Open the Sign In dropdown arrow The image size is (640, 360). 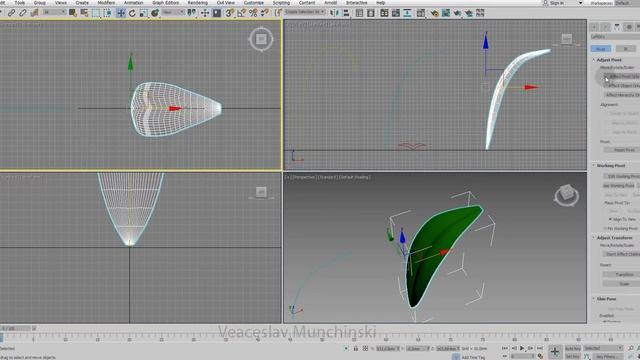click(x=580, y=3)
